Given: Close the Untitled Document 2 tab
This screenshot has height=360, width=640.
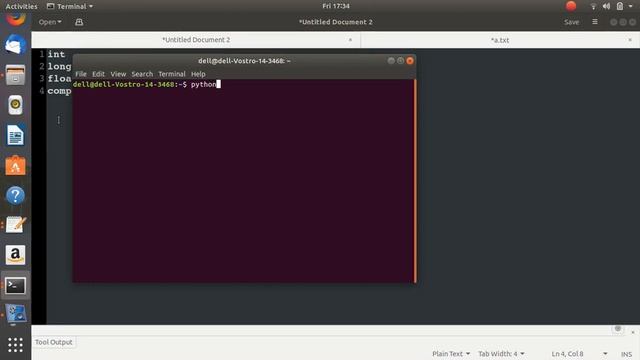Looking at the screenshot, I should 350,40.
